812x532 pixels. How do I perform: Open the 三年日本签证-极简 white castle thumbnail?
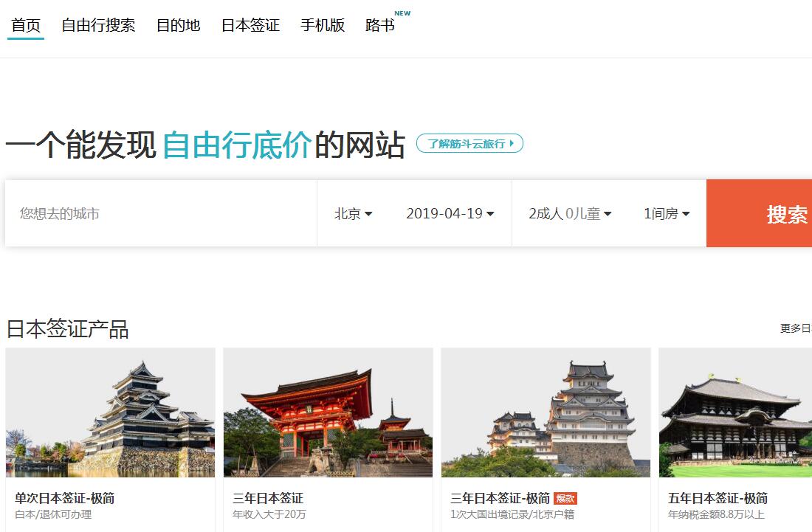click(x=546, y=412)
